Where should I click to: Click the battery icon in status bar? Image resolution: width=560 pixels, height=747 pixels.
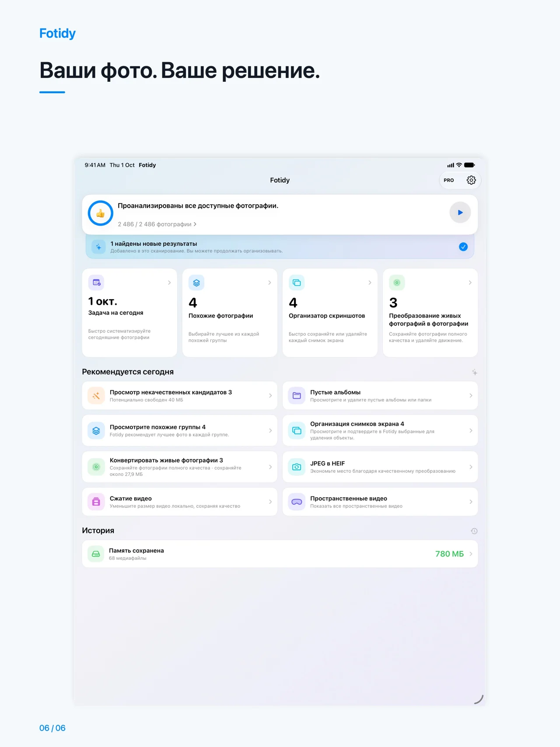(469, 165)
